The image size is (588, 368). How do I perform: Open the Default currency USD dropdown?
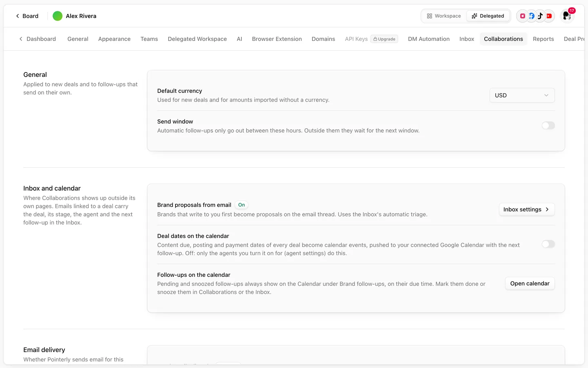pyautogui.click(x=522, y=95)
